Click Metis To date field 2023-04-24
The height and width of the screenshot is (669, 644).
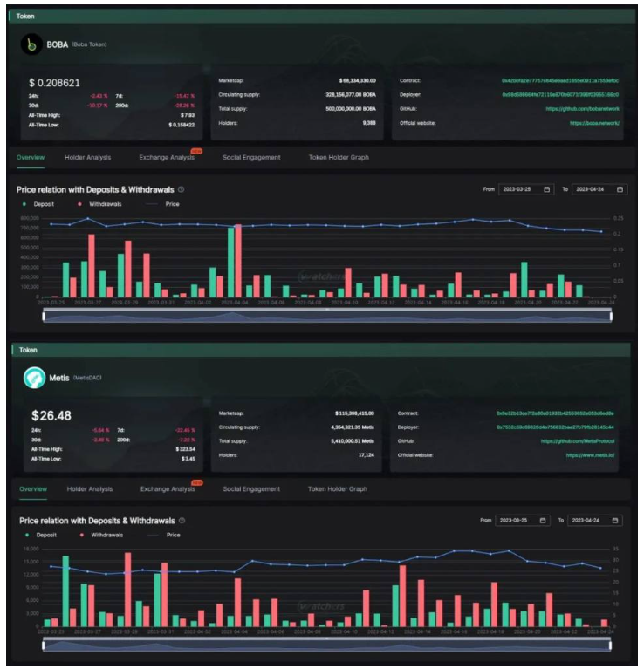pyautogui.click(x=595, y=521)
